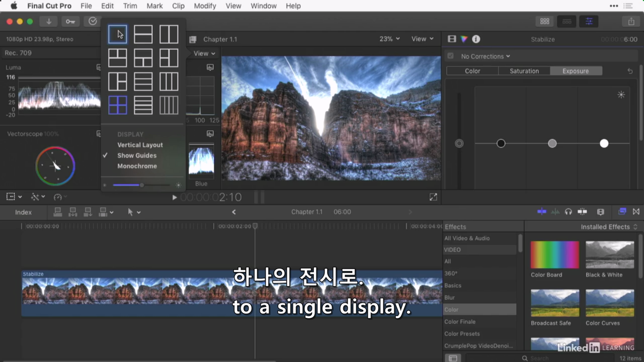Image resolution: width=644 pixels, height=362 pixels.
Task: Click the white highlights exposure puck
Action: (x=604, y=143)
